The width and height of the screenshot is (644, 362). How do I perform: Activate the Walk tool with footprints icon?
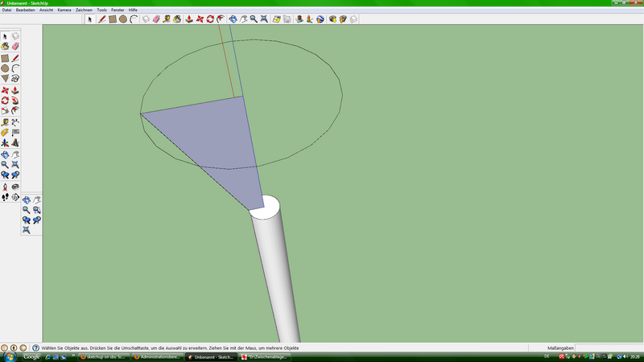(x=5, y=196)
